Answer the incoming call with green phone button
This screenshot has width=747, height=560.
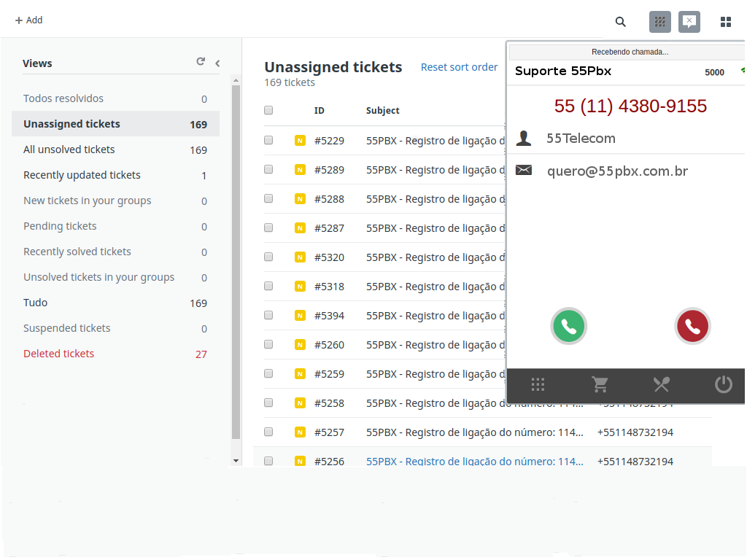[x=569, y=327]
